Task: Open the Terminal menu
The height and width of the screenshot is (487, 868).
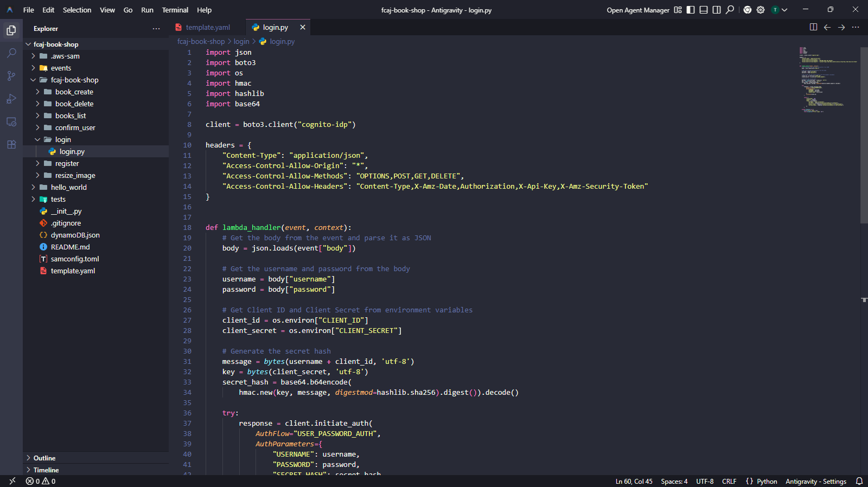Action: [175, 10]
